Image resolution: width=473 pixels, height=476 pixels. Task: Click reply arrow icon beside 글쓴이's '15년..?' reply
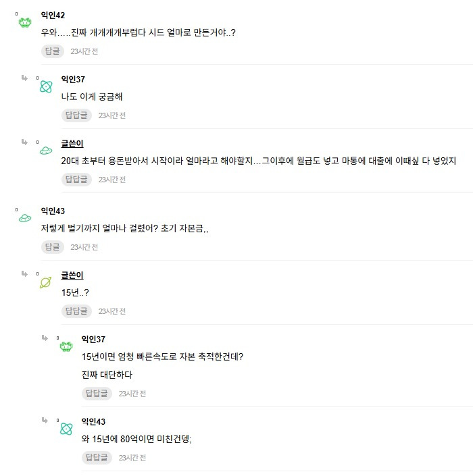point(24,274)
